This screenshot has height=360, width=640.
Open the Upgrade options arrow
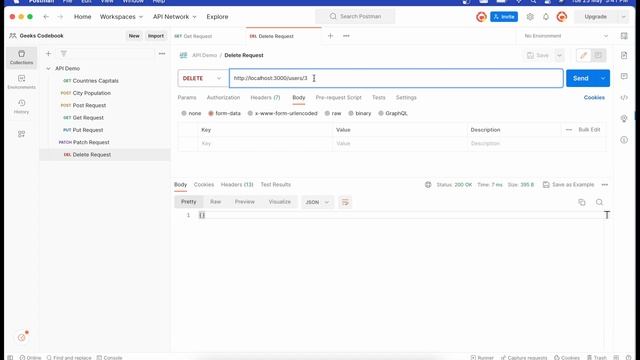click(x=623, y=17)
